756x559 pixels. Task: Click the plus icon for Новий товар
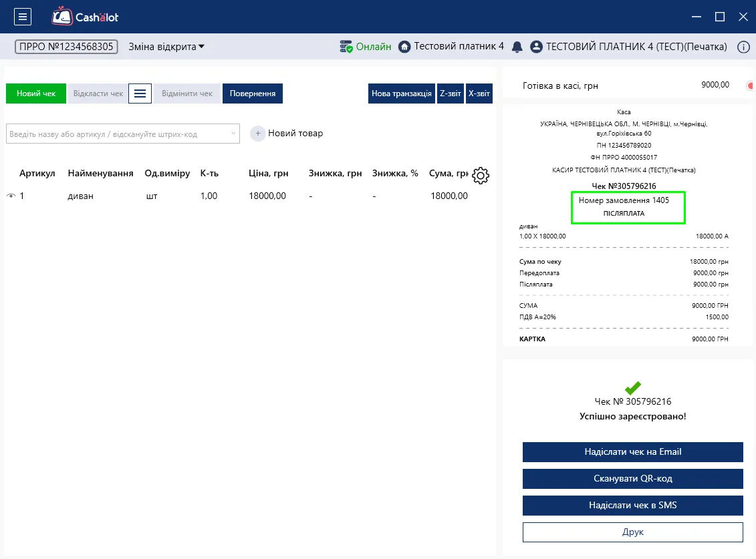click(x=258, y=134)
